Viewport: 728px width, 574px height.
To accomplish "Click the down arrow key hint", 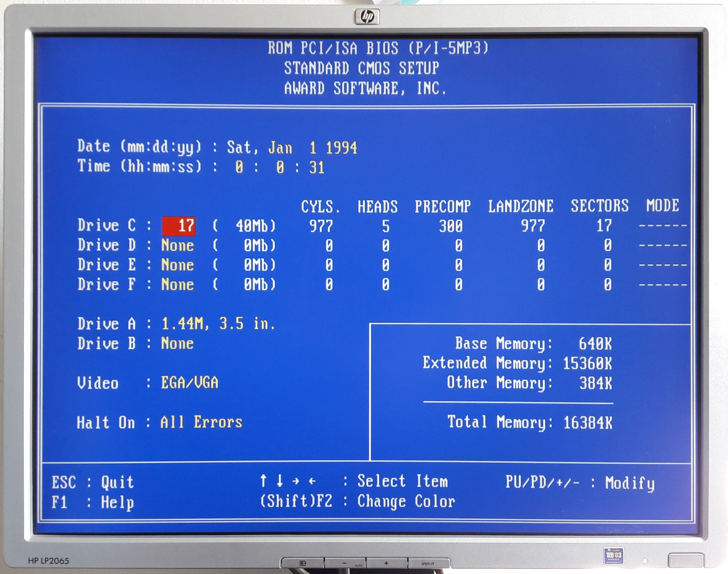I will click(280, 481).
